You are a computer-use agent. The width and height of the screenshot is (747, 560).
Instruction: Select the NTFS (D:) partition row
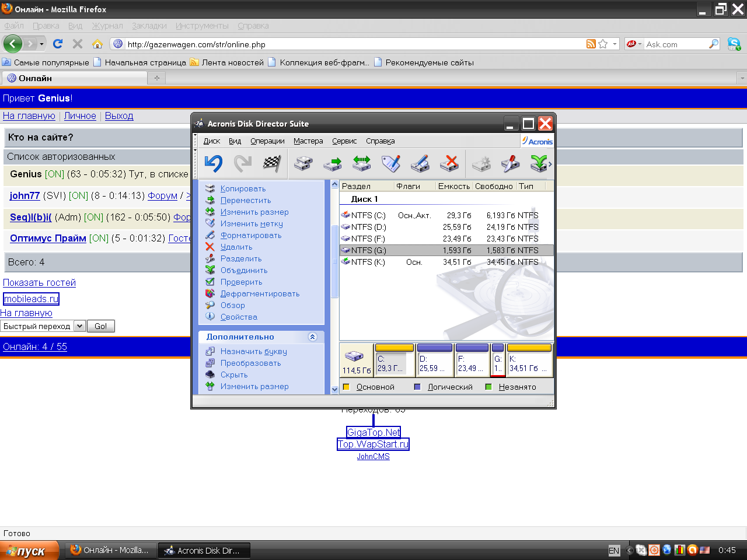pos(446,227)
